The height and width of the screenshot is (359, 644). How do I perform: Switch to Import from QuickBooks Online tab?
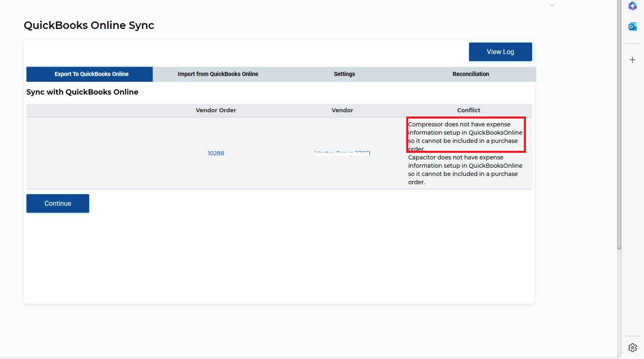[218, 74]
